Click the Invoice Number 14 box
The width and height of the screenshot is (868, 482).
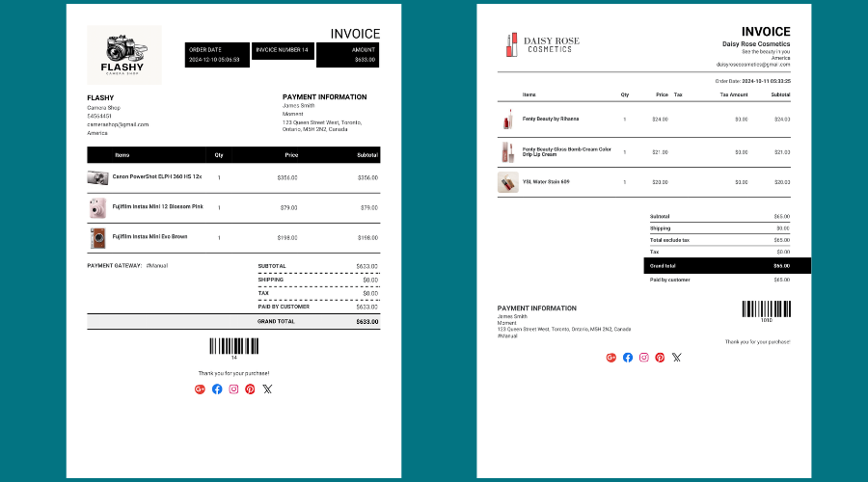tap(283, 50)
